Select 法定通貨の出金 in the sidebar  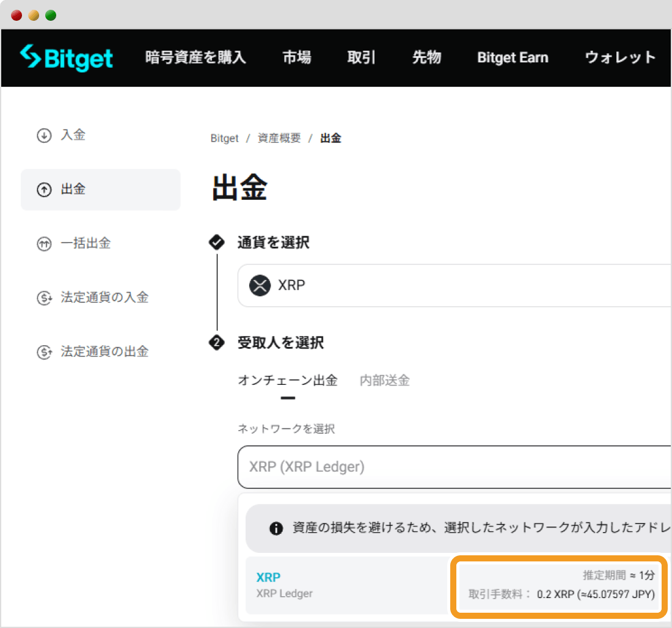pyautogui.click(x=104, y=351)
